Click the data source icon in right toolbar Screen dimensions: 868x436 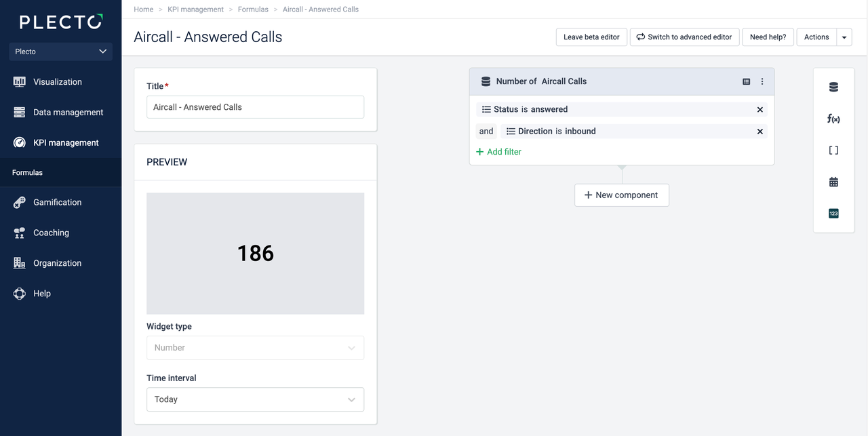(x=833, y=87)
